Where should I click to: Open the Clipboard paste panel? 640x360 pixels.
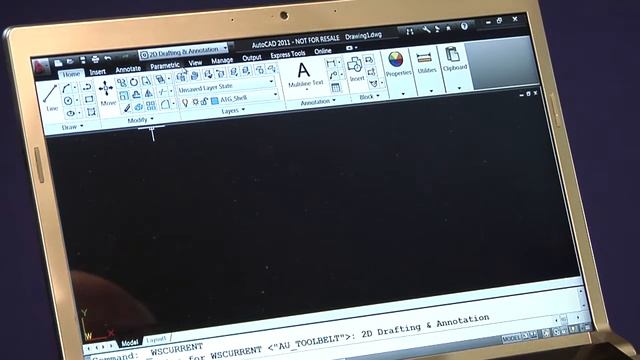tap(453, 59)
